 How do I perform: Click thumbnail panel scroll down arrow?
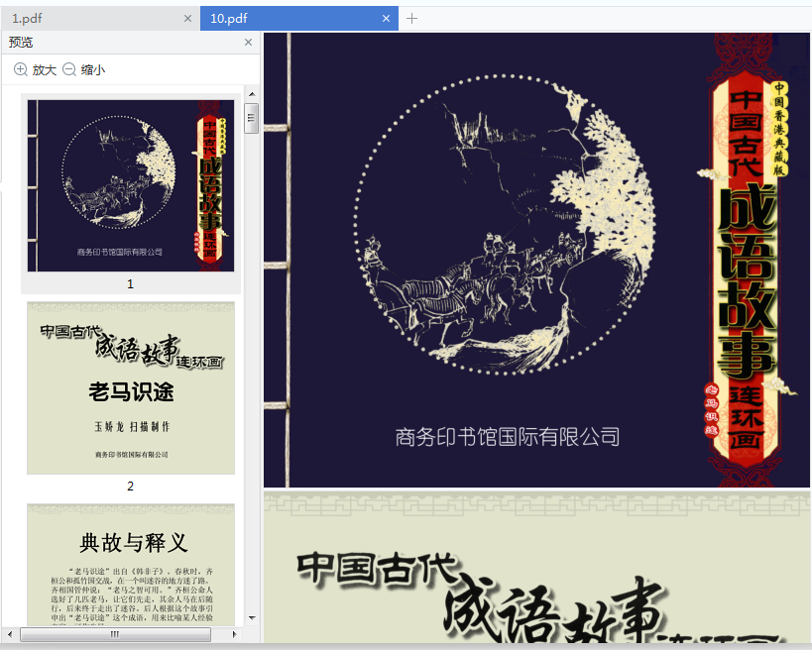point(252,618)
